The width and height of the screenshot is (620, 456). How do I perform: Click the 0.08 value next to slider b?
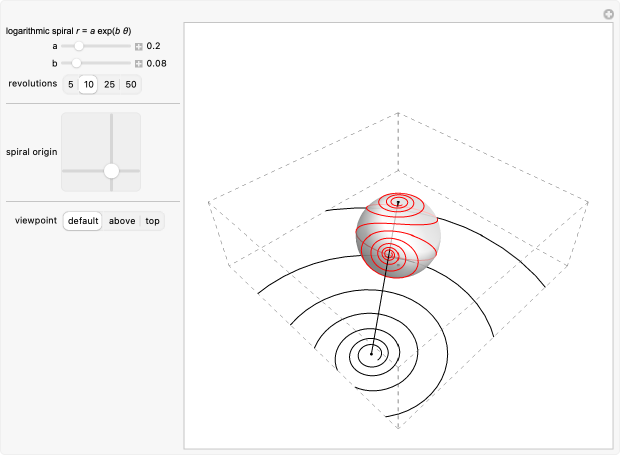[156, 63]
